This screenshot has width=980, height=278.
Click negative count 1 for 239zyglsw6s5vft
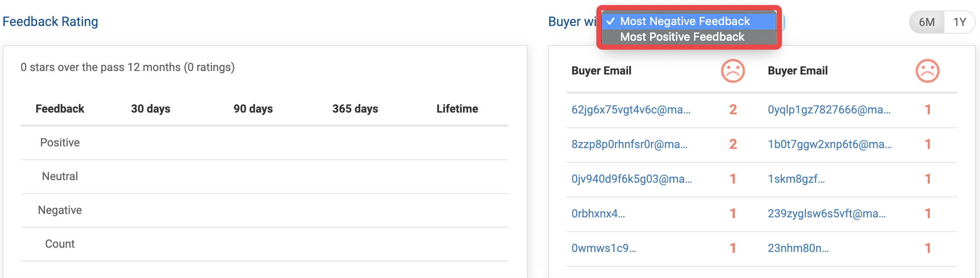point(927,213)
